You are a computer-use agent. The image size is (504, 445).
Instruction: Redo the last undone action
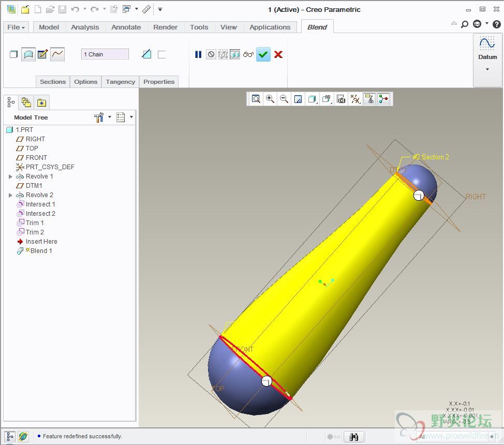[x=94, y=9]
